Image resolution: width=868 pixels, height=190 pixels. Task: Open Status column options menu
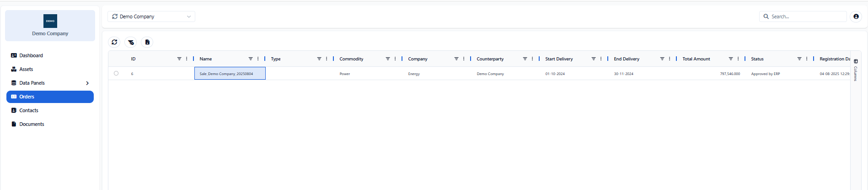click(x=807, y=59)
